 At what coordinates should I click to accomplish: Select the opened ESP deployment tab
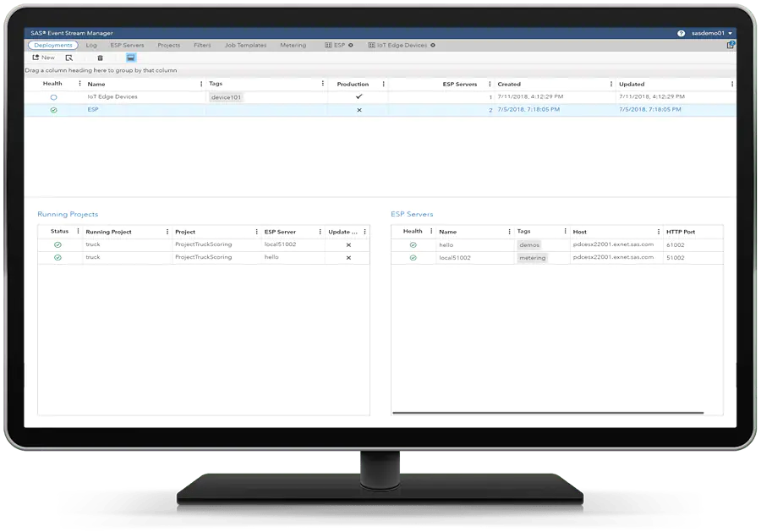coord(335,45)
